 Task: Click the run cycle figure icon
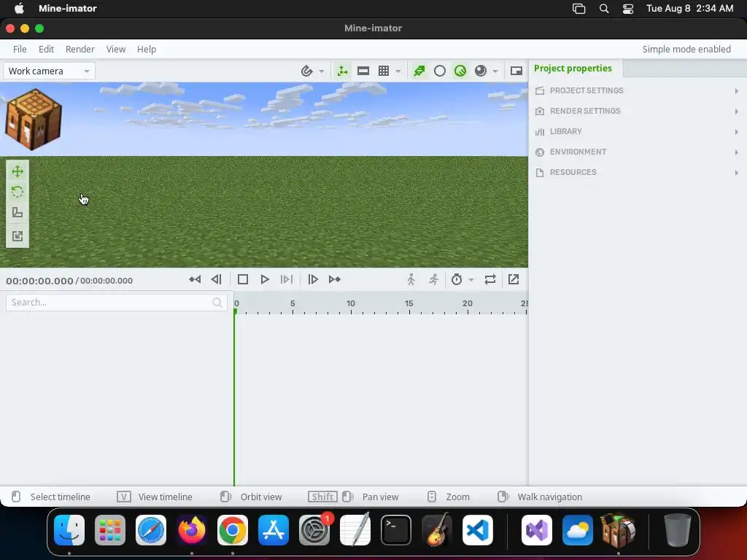tap(433, 279)
